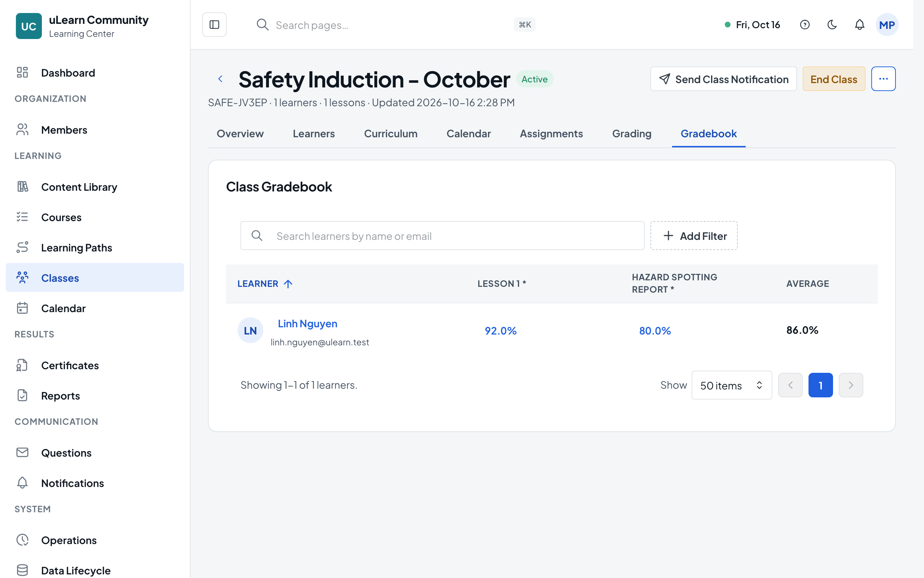Image resolution: width=924 pixels, height=578 pixels.
Task: Open Content Library in the sidebar
Action: coord(95,187)
